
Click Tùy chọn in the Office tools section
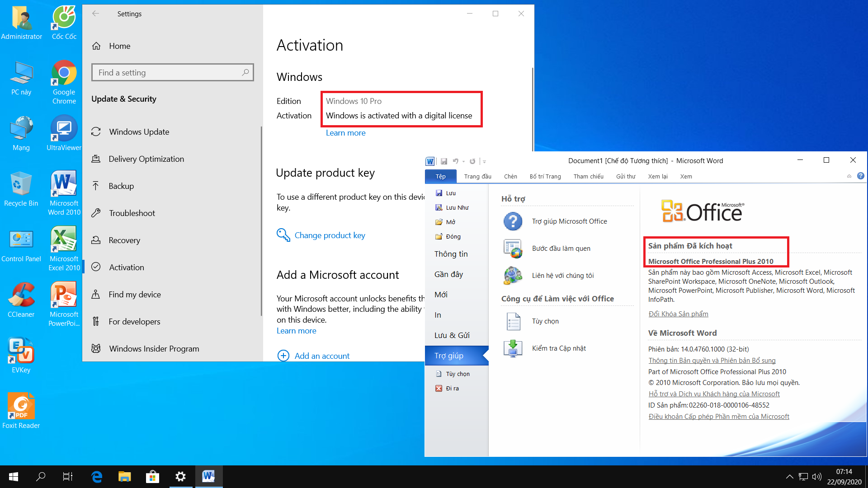coord(532,321)
